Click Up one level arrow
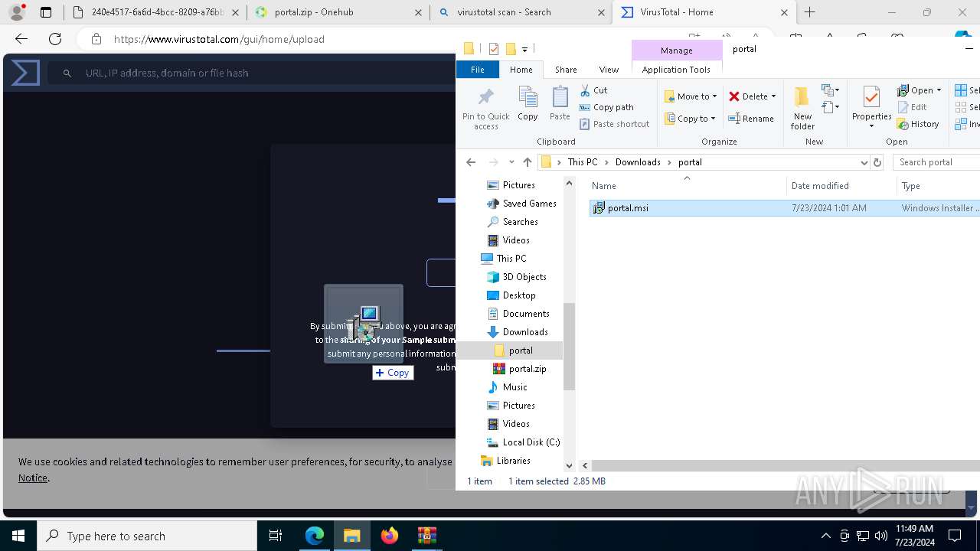 tap(528, 162)
